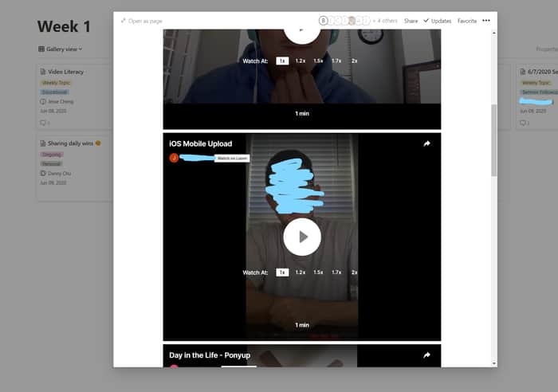Viewport: 558px width, 392px height.
Task: Click the modal vertical scrollbar thumb
Action: pos(494,140)
